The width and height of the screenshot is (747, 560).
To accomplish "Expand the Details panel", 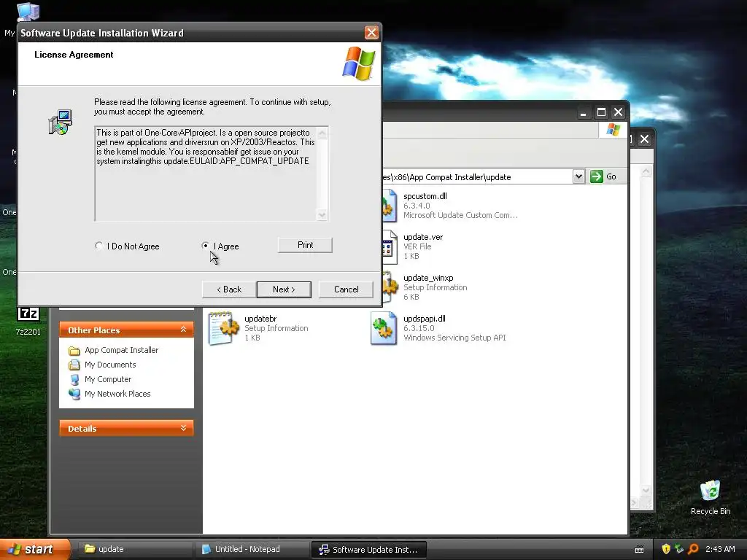I will point(183,428).
